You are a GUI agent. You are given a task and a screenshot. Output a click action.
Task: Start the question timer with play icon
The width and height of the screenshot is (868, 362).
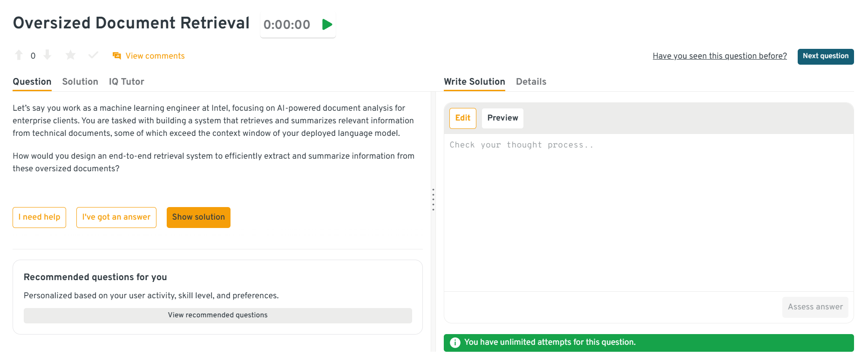point(327,25)
